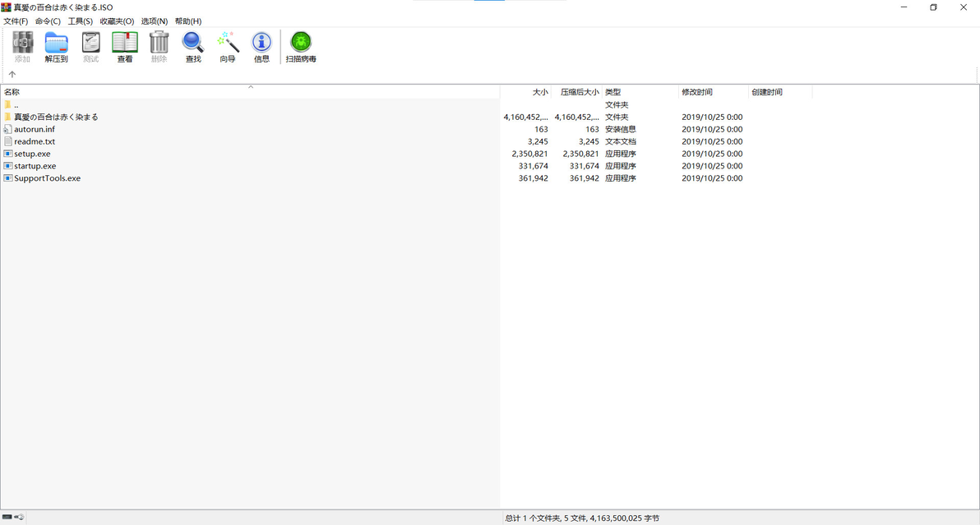Click the modified date of SupportTools.exe
The height and width of the screenshot is (525, 980).
(712, 178)
